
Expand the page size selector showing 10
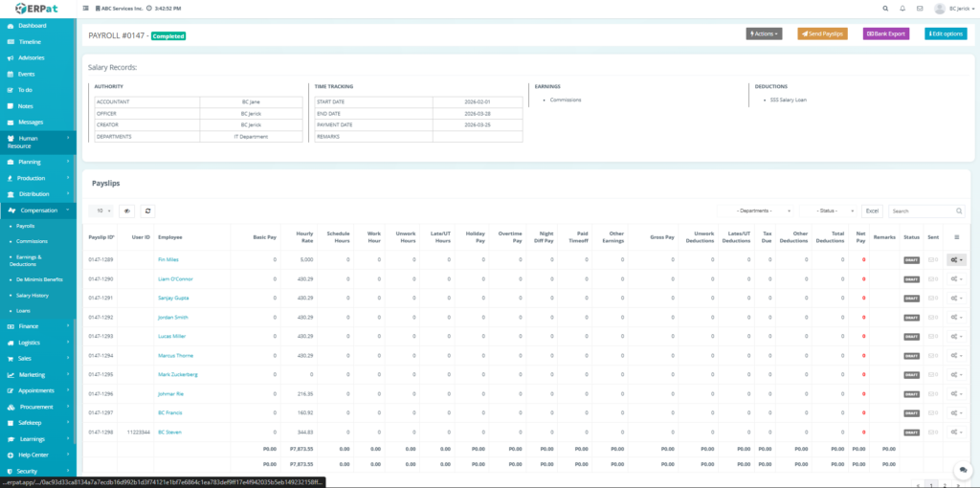100,211
